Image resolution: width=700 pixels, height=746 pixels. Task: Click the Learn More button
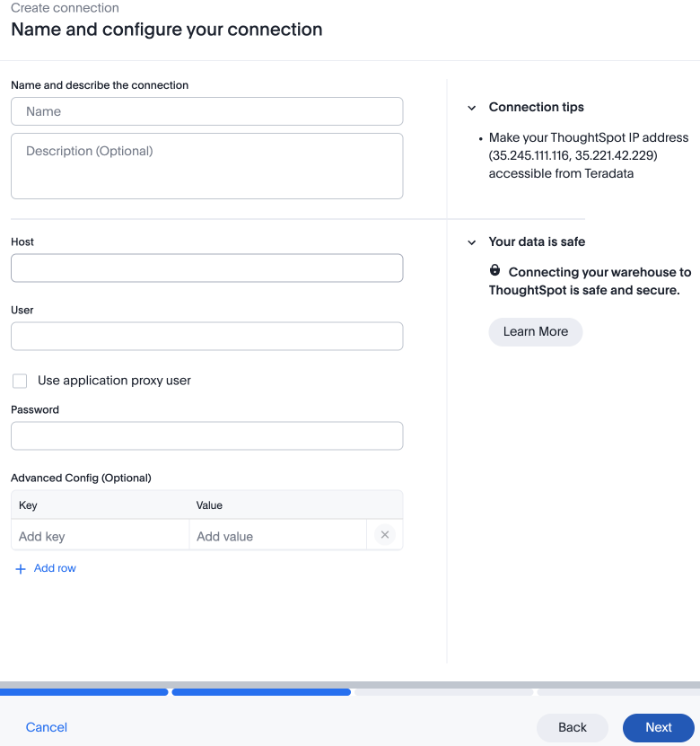pyautogui.click(x=536, y=331)
